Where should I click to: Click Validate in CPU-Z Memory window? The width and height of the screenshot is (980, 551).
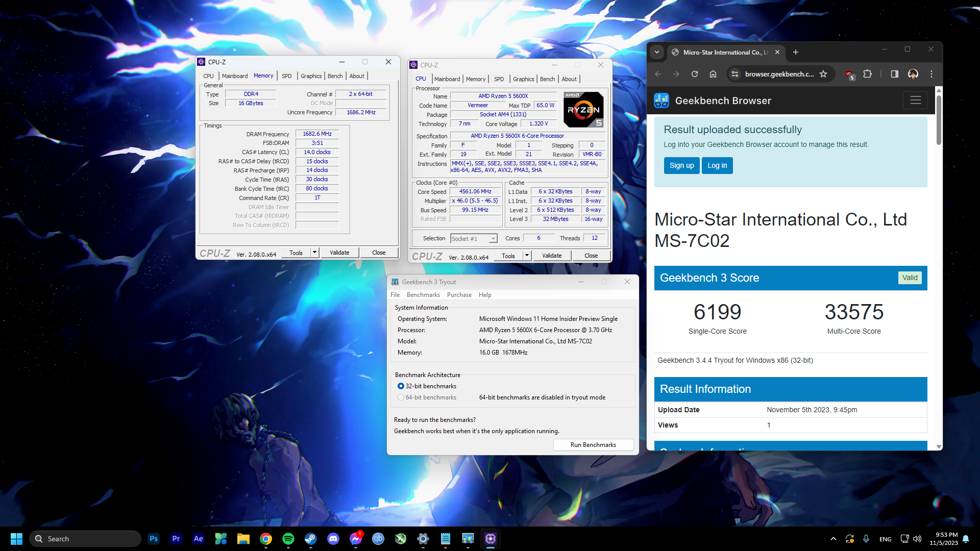click(339, 253)
